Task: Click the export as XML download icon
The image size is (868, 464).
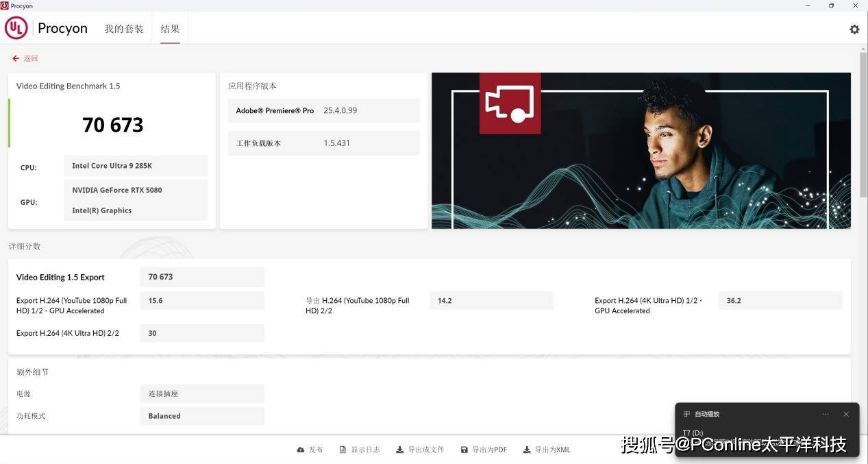Action: point(526,450)
